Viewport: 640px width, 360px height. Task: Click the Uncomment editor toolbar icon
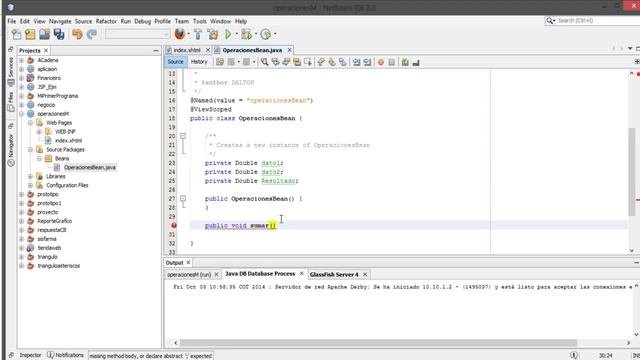point(416,62)
